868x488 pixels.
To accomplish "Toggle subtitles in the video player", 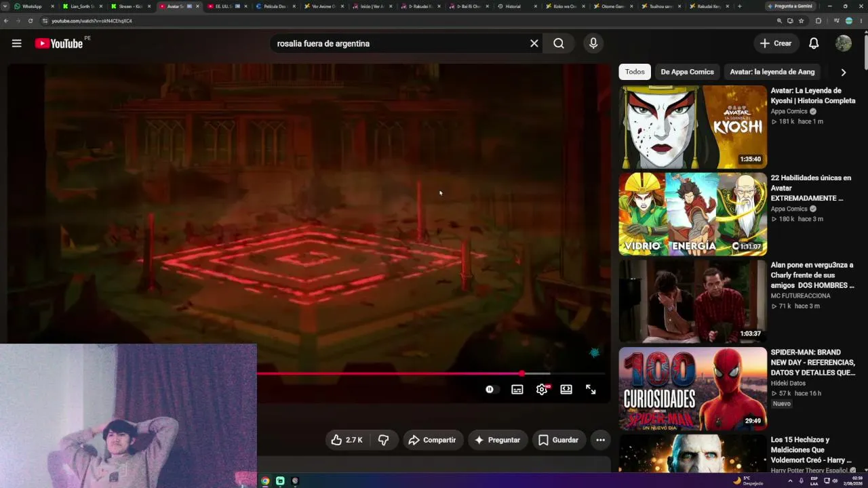I will [x=517, y=390].
